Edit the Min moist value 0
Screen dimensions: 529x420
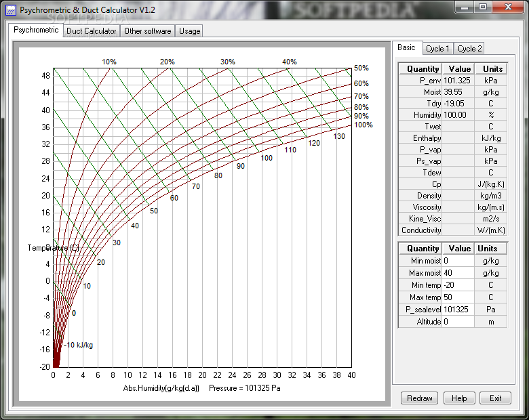[458, 261]
